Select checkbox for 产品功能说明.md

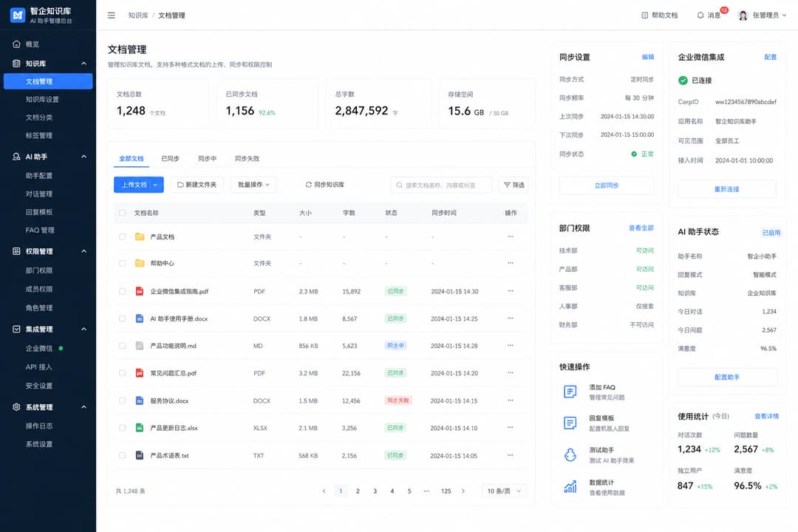[122, 346]
